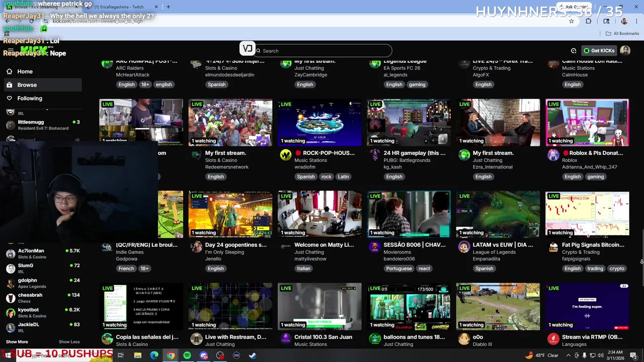
Task: Close the EricaNagashima Twitch tab
Action: tap(156, 7)
